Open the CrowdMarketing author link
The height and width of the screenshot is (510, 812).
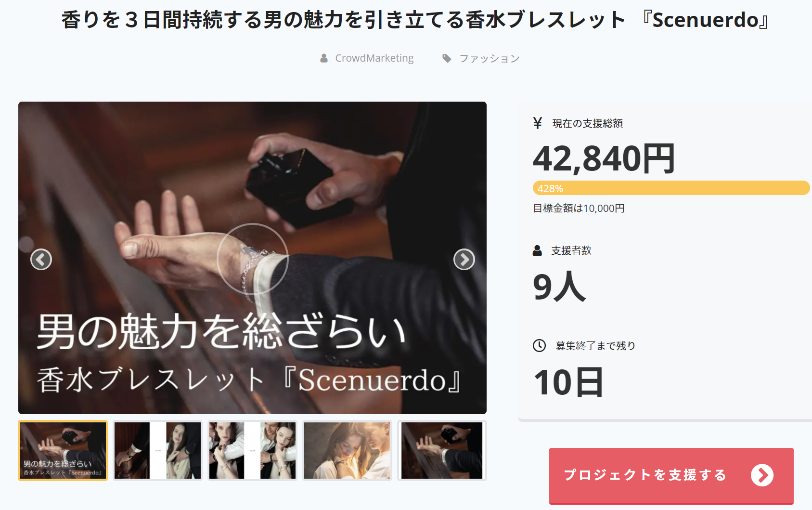(x=374, y=58)
